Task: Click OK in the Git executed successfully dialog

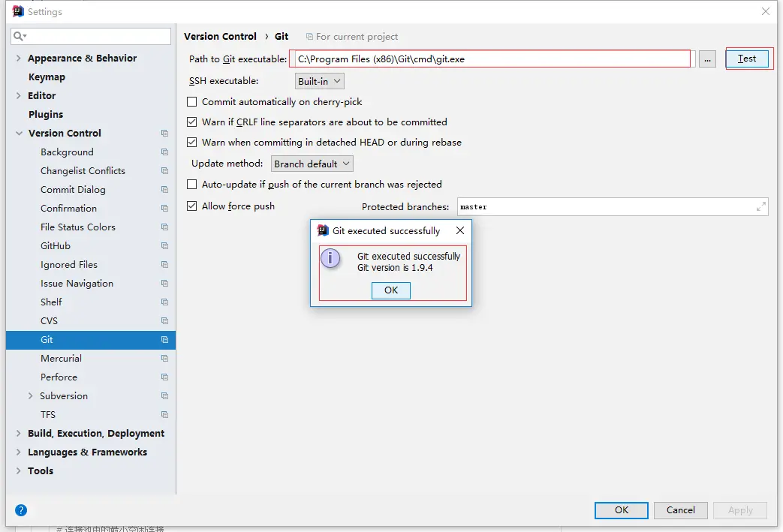Action: click(x=391, y=290)
